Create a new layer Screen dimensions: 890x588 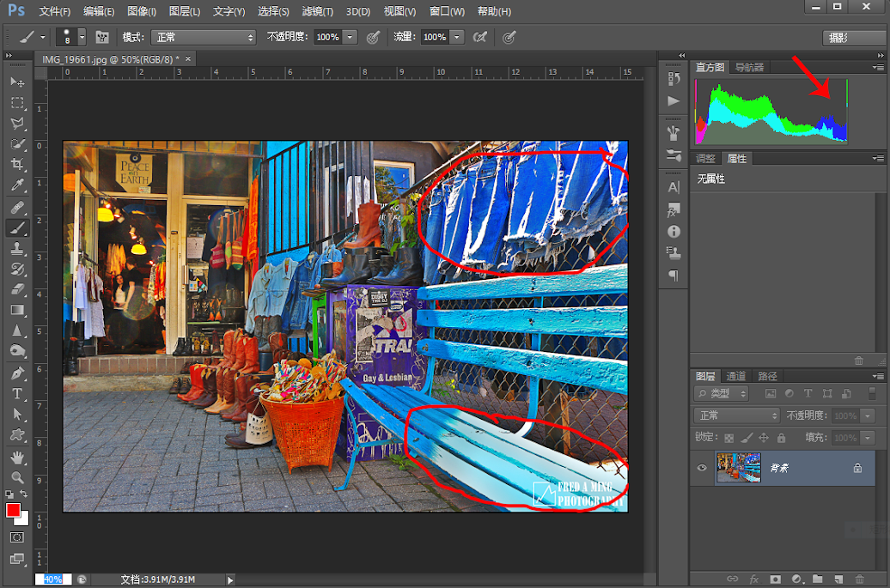(x=838, y=579)
